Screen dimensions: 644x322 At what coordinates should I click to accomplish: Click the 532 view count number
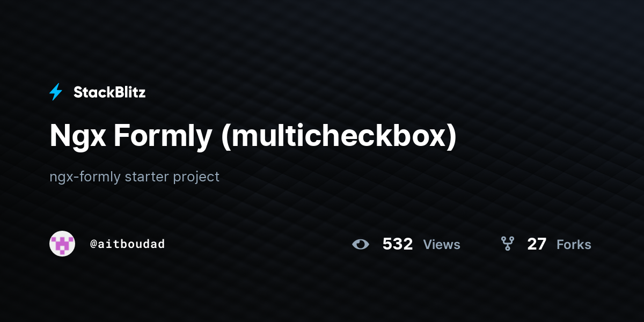point(398,244)
